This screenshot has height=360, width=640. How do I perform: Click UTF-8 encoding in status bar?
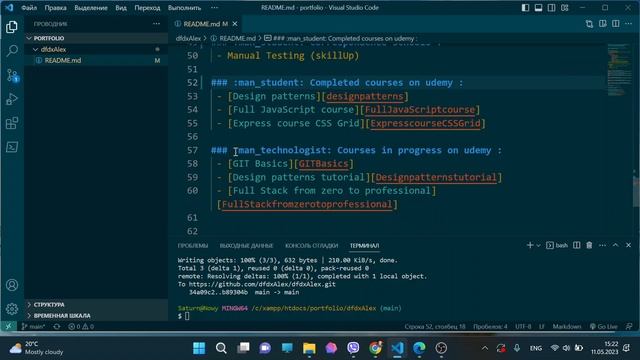(523, 326)
